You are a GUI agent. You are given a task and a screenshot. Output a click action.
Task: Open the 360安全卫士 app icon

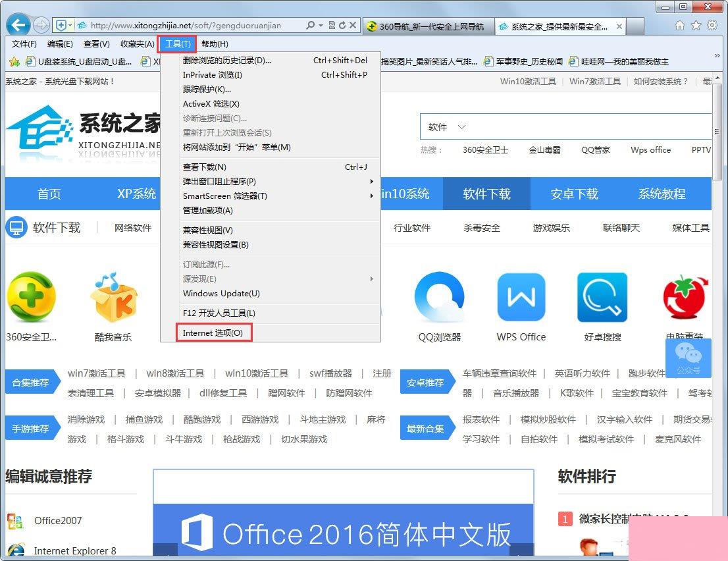(32, 297)
